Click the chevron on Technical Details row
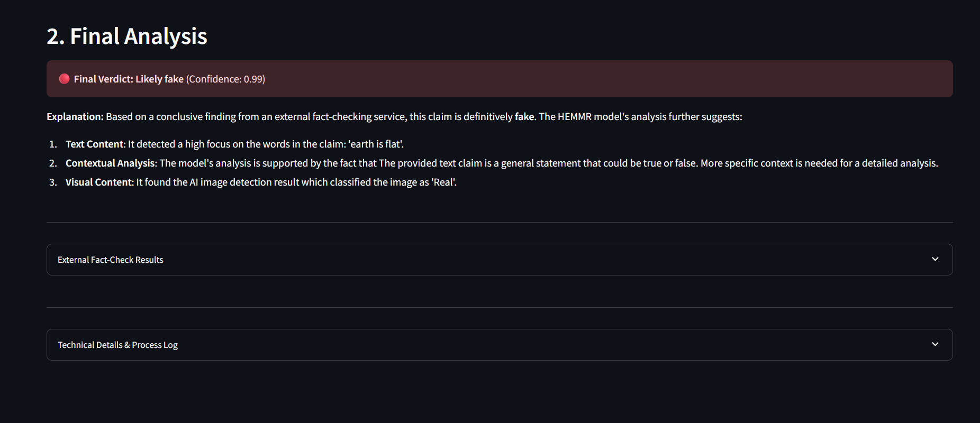 [x=935, y=344]
